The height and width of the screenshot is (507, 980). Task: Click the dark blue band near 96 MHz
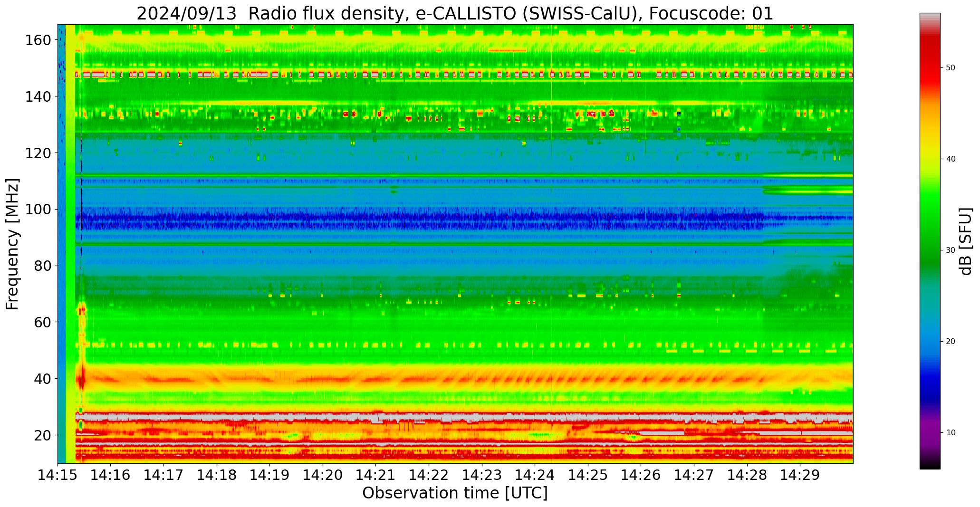coord(428,221)
